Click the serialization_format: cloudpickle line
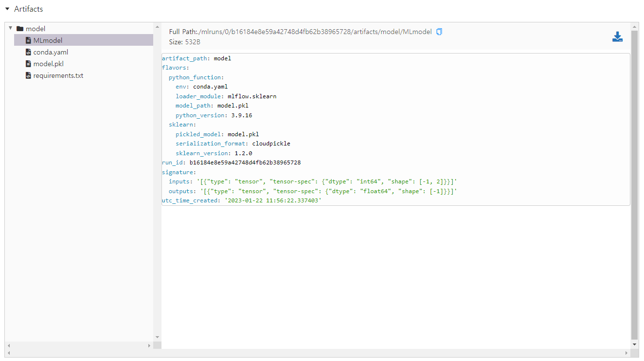This screenshot has height=361, width=644. pos(233,144)
